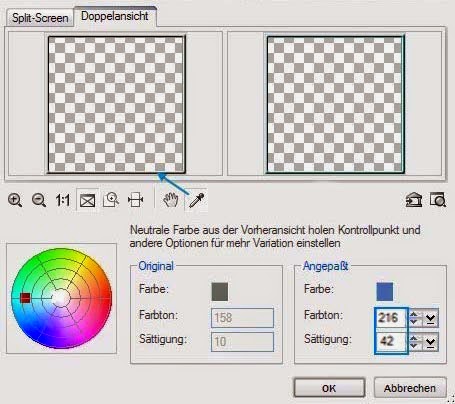This screenshot has height=404, width=455.
Task: Select the hand pan tool
Action: 170,200
